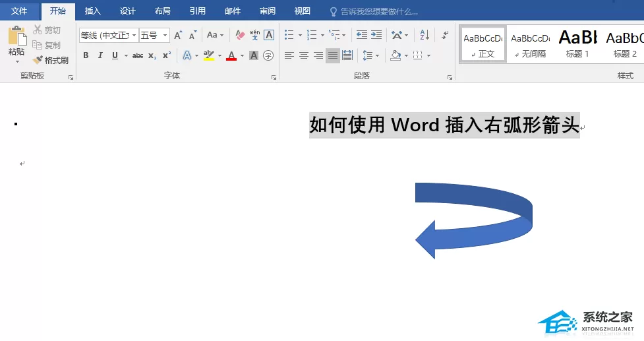The image size is (644, 341).
Task: Open underline style dropdown arrow
Action: tap(126, 55)
